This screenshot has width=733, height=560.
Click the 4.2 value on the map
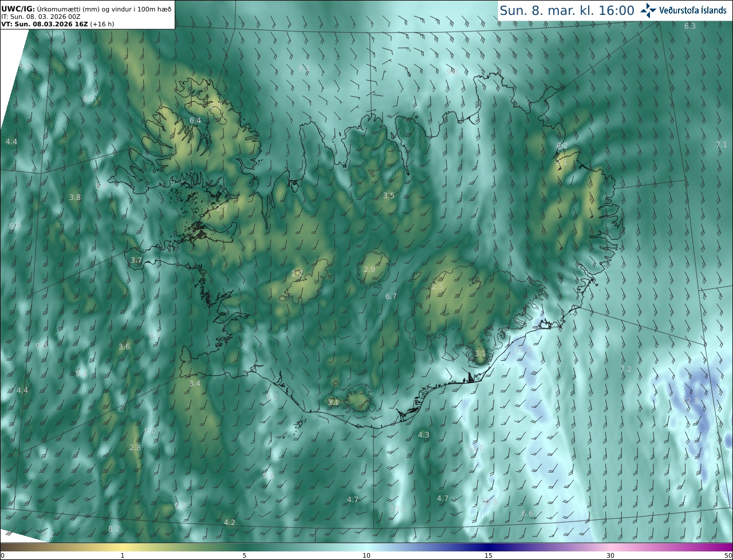230,522
